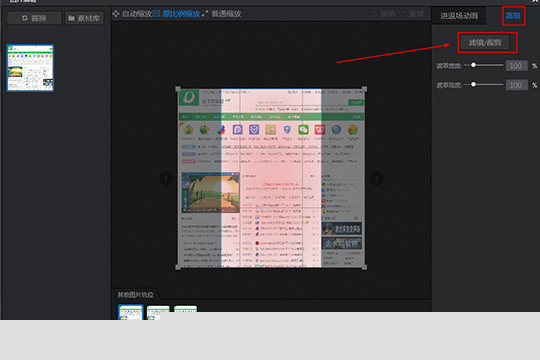Select the image thumbnail in left panel
540x360 pixels.
30,68
